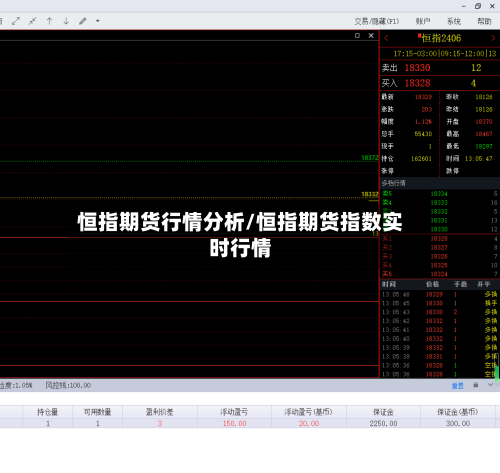Open the dropdown arrow beside the pencil

pyautogui.click(x=98, y=21)
